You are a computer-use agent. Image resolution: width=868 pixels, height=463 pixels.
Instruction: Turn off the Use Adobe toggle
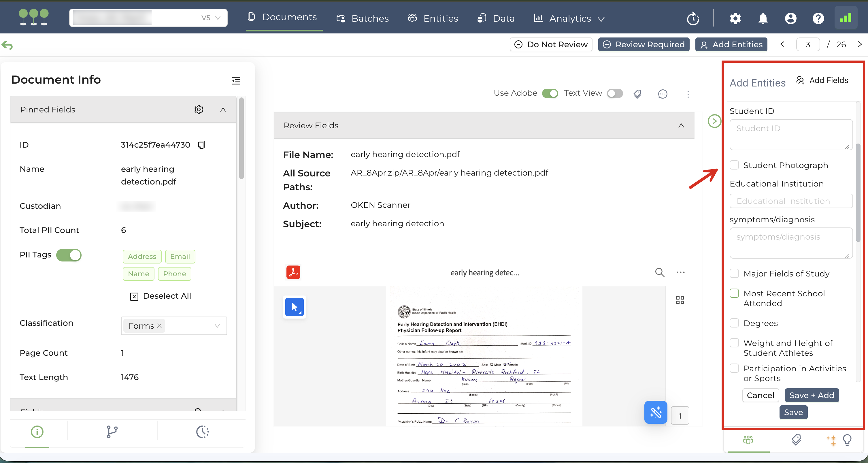pos(550,93)
